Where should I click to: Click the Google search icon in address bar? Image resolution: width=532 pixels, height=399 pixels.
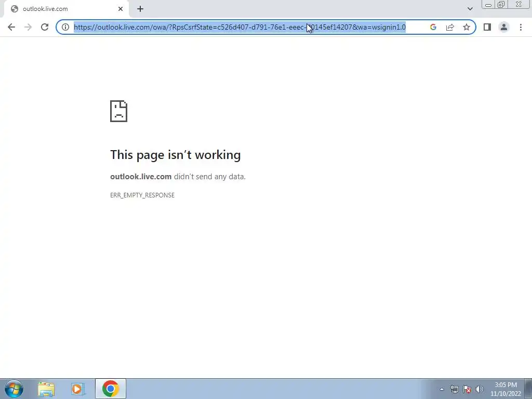click(x=433, y=27)
